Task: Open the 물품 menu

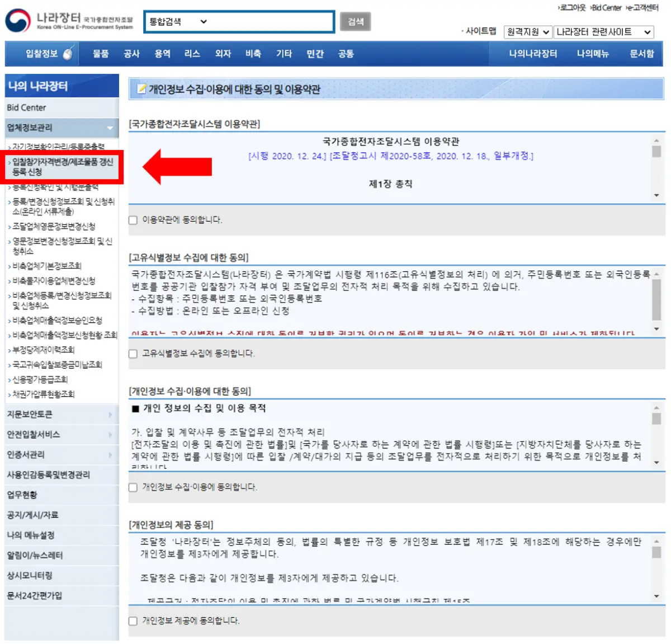Action: click(x=101, y=54)
